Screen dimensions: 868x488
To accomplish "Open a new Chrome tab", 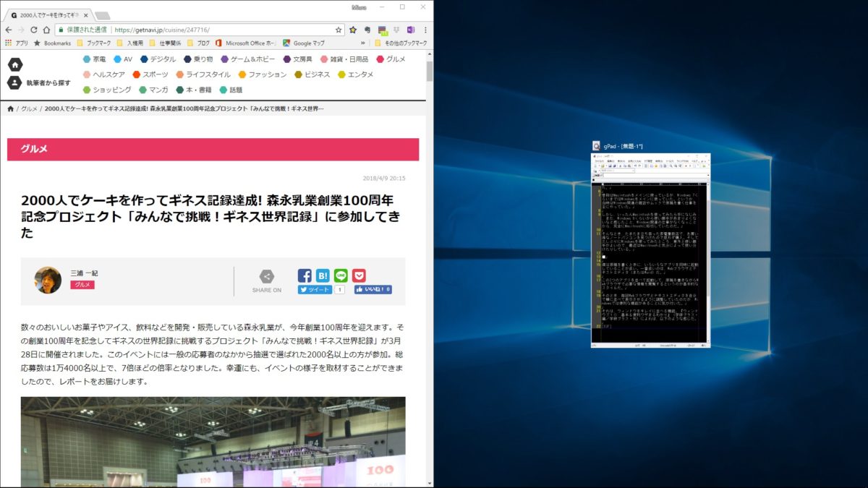I will click(x=102, y=15).
